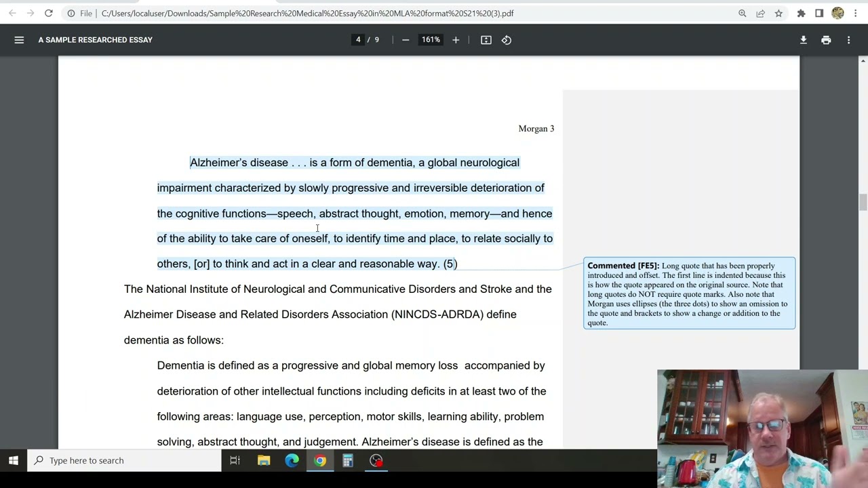This screenshot has height=488, width=868.
Task: Click the line 'dementia as follows:'
Action: 174,340
